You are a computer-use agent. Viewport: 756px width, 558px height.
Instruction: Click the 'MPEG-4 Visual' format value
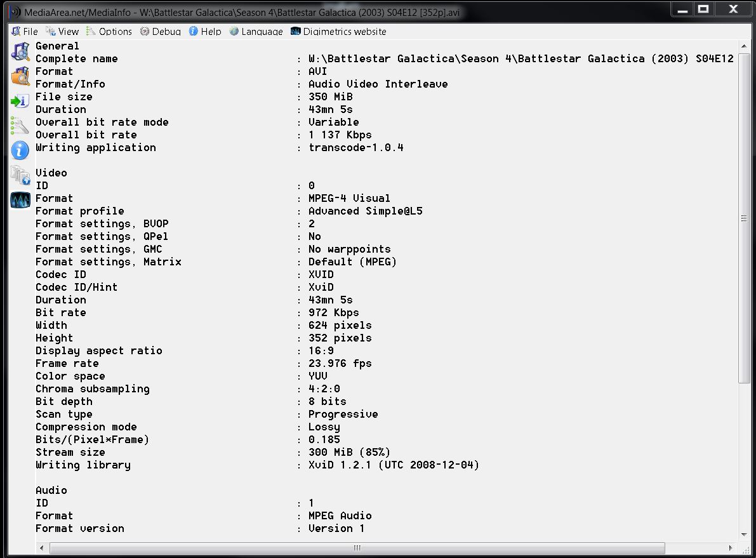pyautogui.click(x=349, y=198)
